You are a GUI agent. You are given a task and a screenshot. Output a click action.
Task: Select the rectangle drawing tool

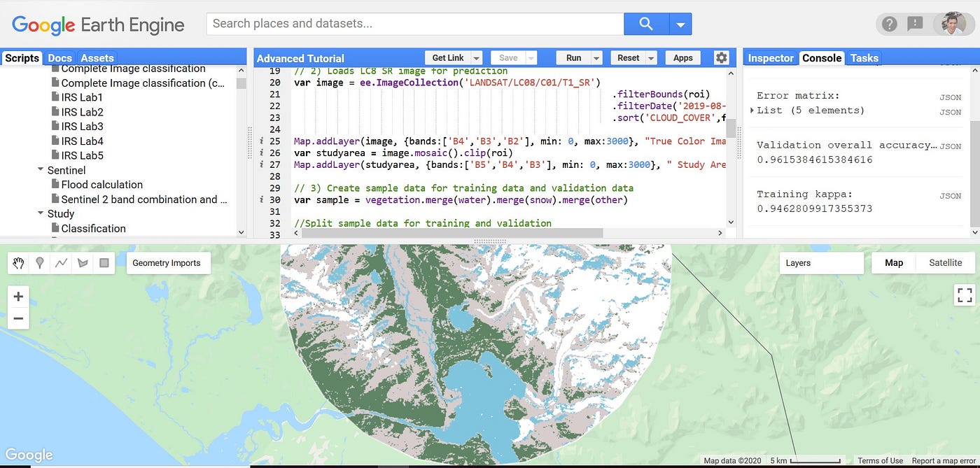pos(105,262)
